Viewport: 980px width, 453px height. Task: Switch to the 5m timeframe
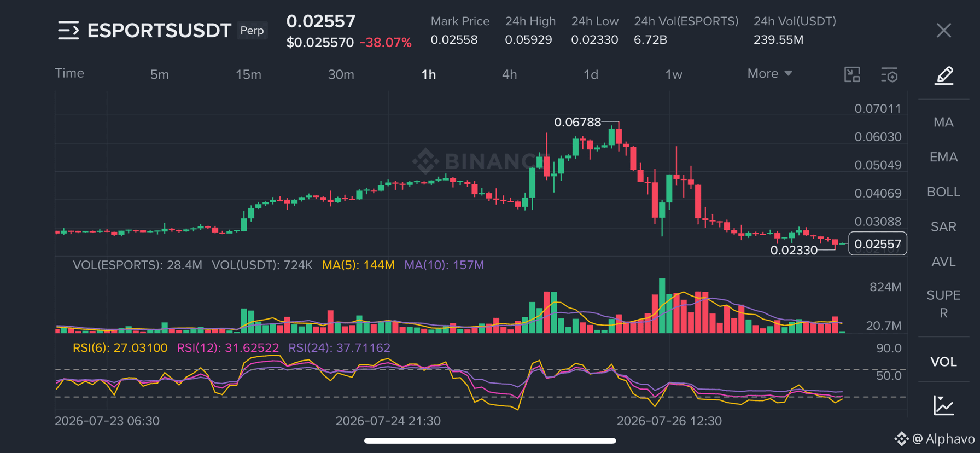click(160, 74)
